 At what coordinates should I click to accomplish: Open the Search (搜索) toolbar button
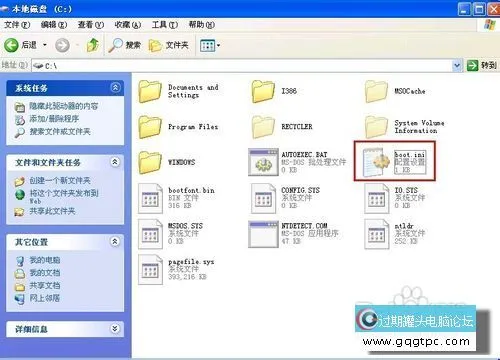coord(125,45)
